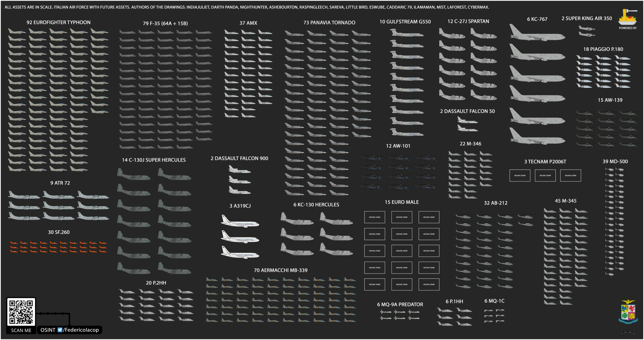Select the 70 AERMACCHI MB-339 heading

point(281,270)
